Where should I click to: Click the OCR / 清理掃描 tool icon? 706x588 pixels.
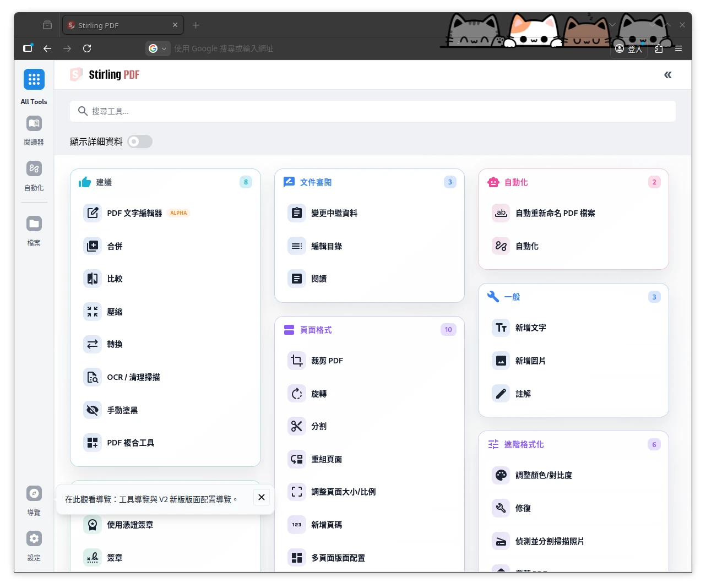click(93, 377)
